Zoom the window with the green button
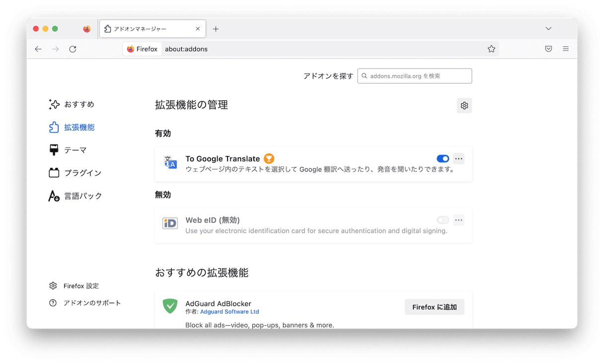The image size is (604, 364). 55,29
